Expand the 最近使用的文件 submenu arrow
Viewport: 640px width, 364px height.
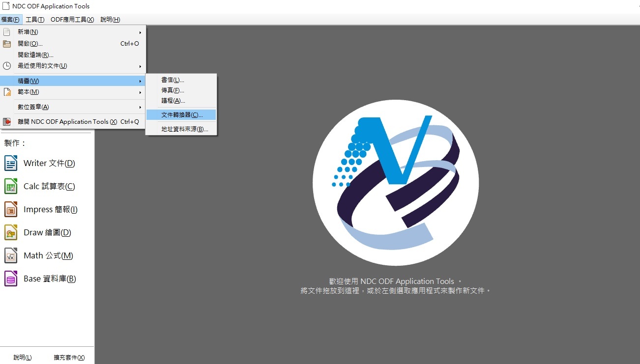point(140,66)
